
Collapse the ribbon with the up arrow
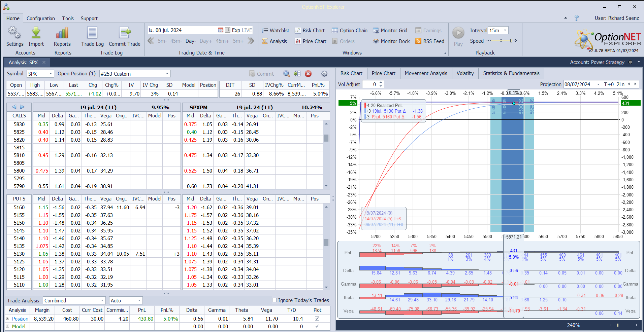tap(566, 18)
